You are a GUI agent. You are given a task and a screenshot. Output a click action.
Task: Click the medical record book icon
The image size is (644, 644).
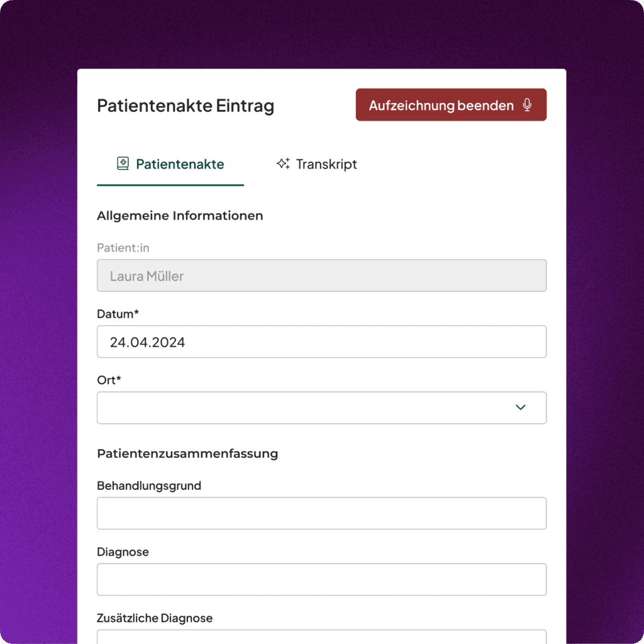pyautogui.click(x=123, y=164)
